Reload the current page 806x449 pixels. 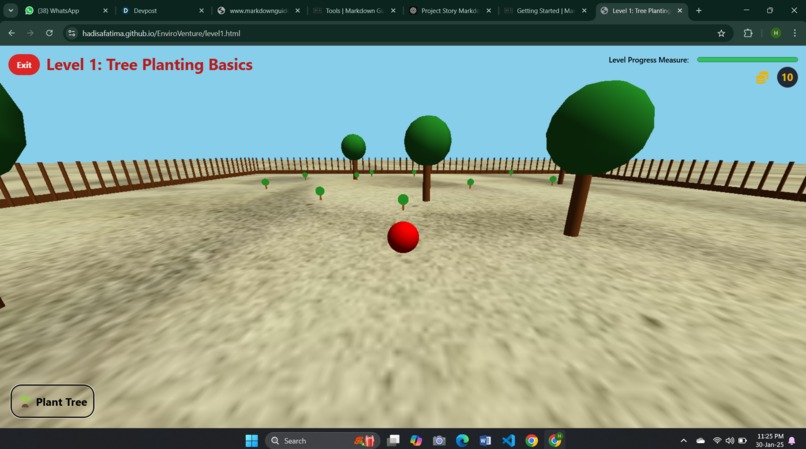click(x=49, y=33)
